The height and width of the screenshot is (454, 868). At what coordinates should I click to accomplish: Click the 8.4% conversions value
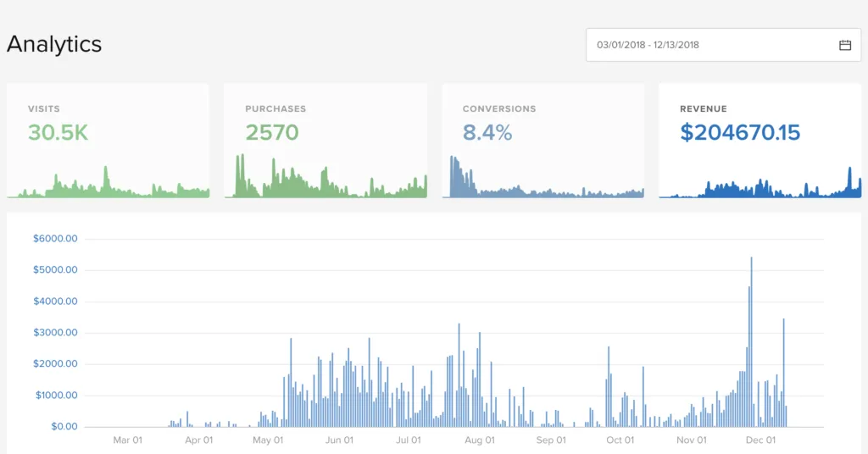pyautogui.click(x=487, y=133)
